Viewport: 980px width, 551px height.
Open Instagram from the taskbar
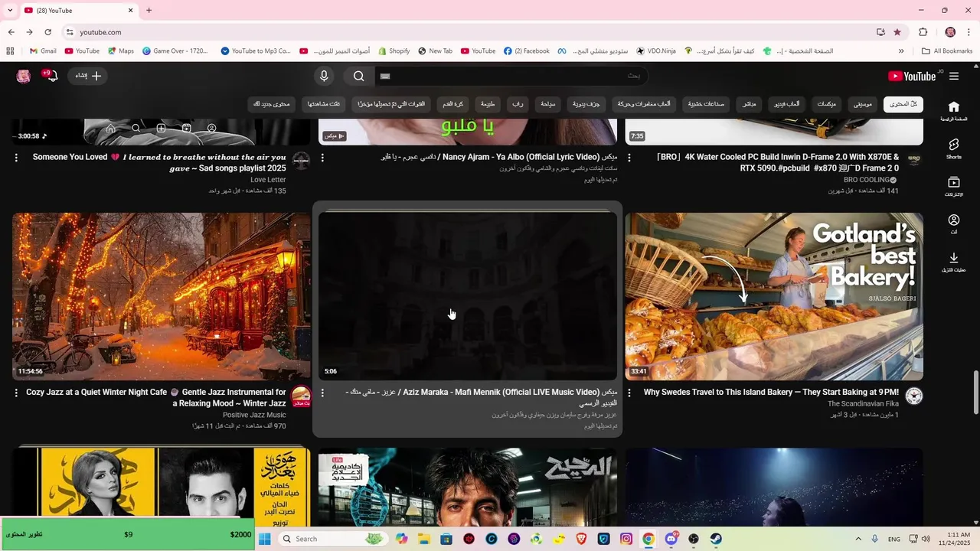pyautogui.click(x=626, y=539)
